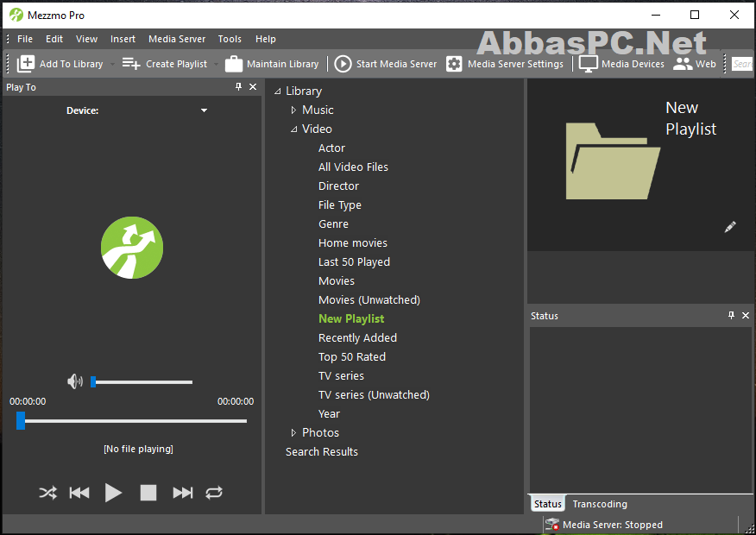
Task: Open the Edit menu
Action: click(54, 39)
